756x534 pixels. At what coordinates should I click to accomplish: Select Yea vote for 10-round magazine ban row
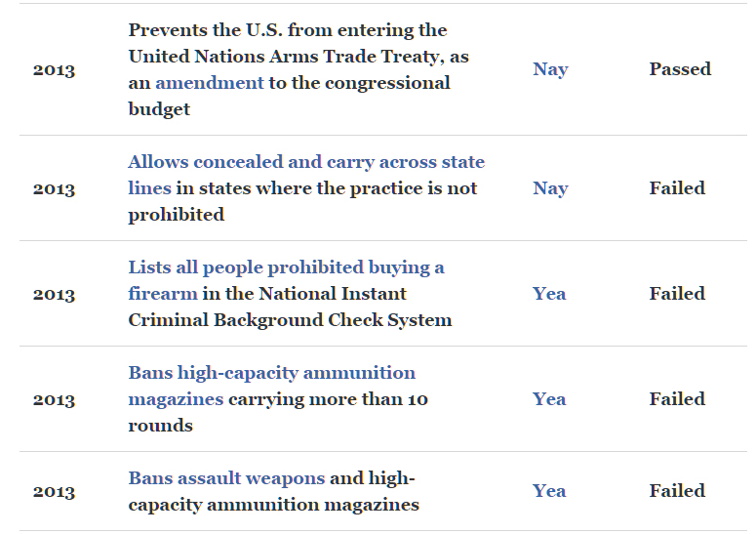tap(549, 399)
